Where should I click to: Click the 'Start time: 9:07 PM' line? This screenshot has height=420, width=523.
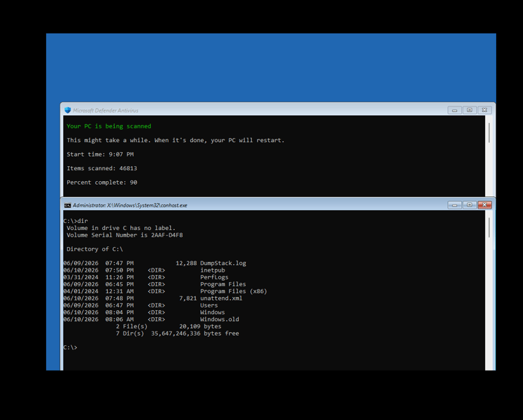100,154
